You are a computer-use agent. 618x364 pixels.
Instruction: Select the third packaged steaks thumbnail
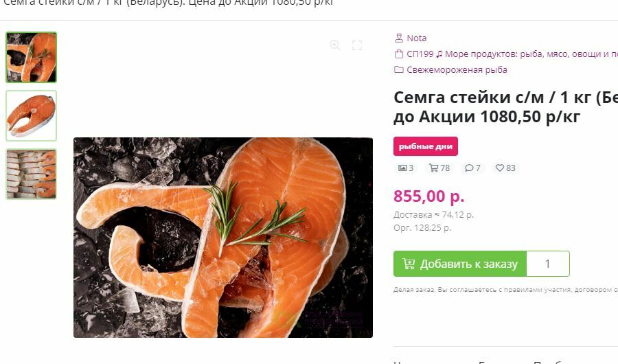(31, 174)
